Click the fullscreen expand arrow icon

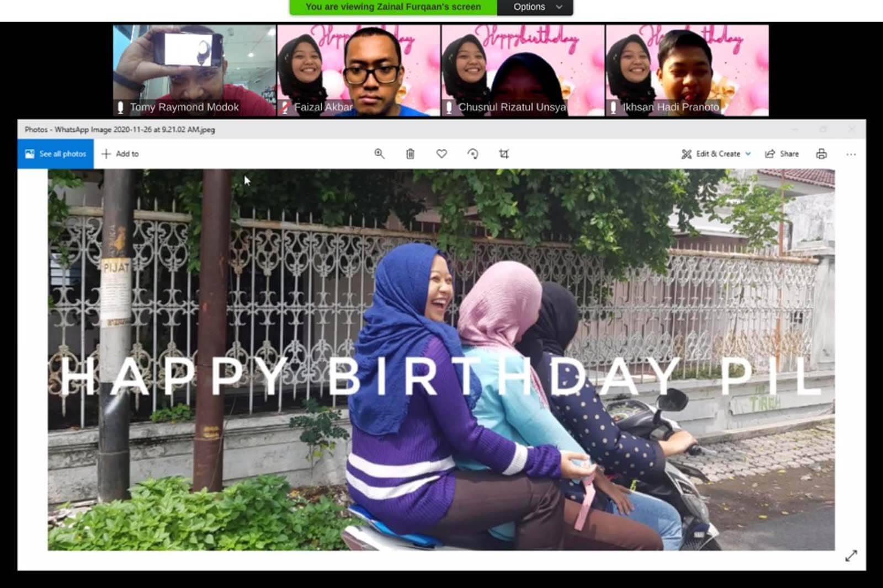[851, 555]
